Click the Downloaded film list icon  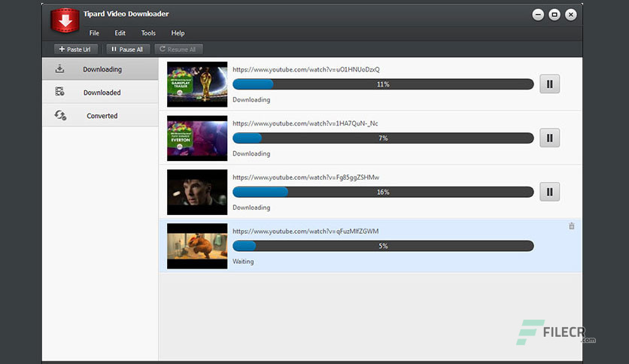(x=59, y=92)
